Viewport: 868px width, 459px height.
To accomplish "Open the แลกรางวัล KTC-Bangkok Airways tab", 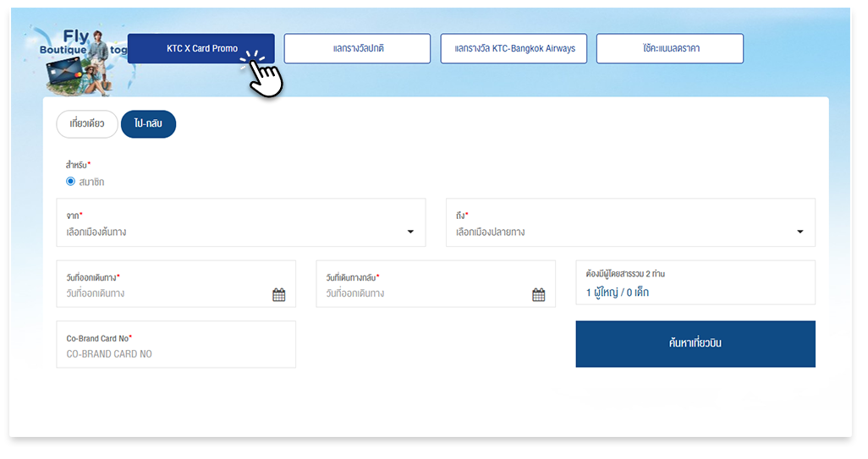I will point(514,49).
